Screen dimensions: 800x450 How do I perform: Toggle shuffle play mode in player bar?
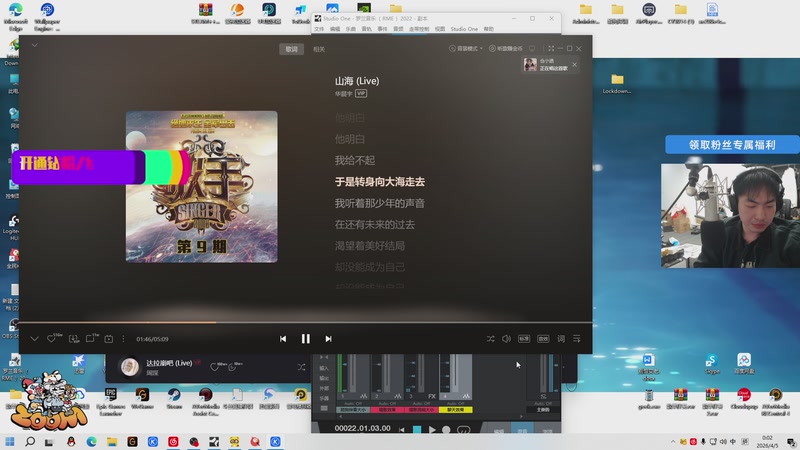pyautogui.click(x=490, y=339)
